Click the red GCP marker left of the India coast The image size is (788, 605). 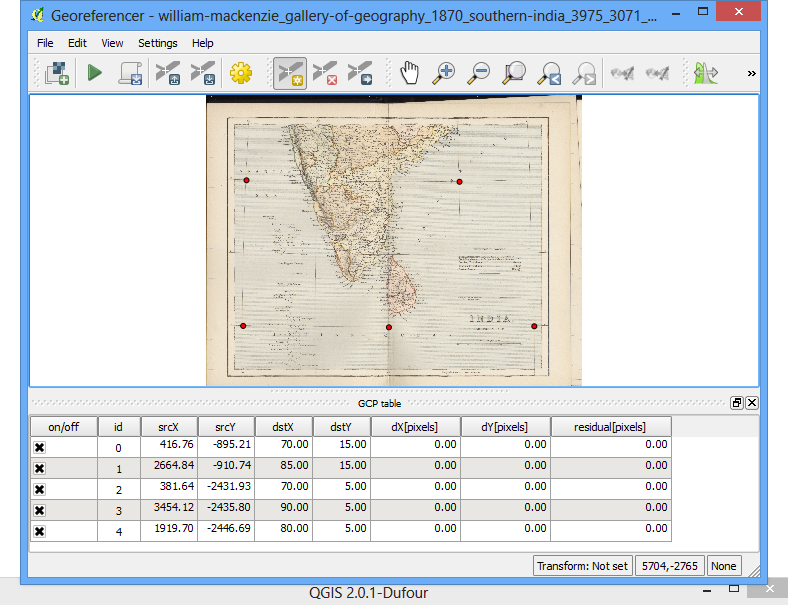(x=246, y=180)
